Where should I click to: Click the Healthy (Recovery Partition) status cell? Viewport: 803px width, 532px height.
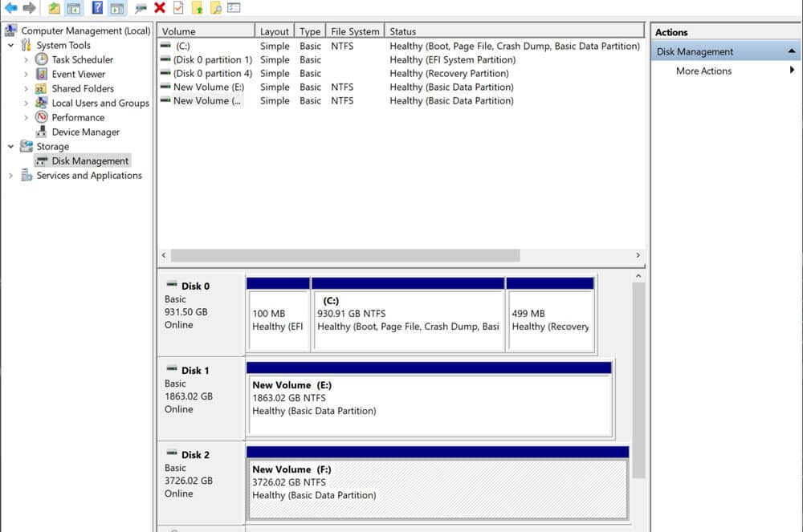click(449, 73)
